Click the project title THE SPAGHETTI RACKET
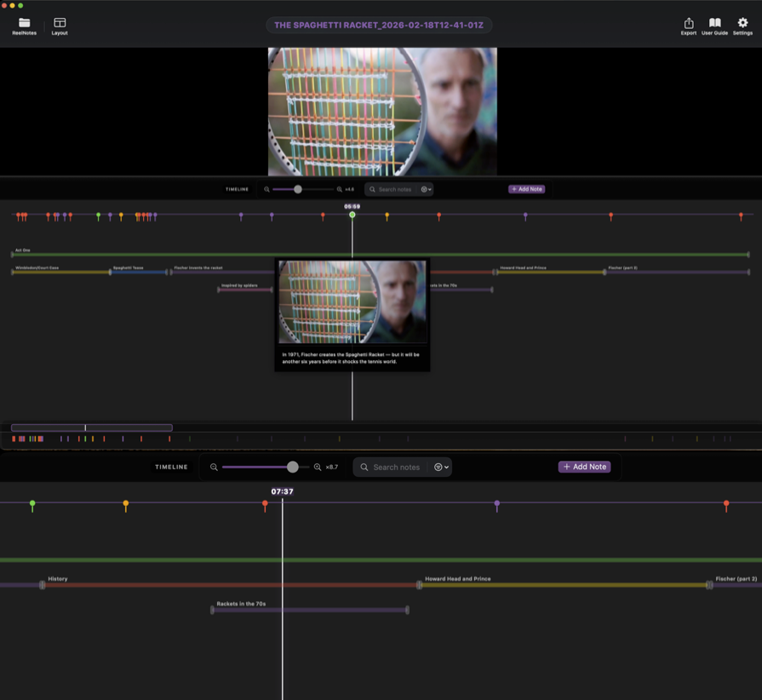762x700 pixels. point(378,25)
